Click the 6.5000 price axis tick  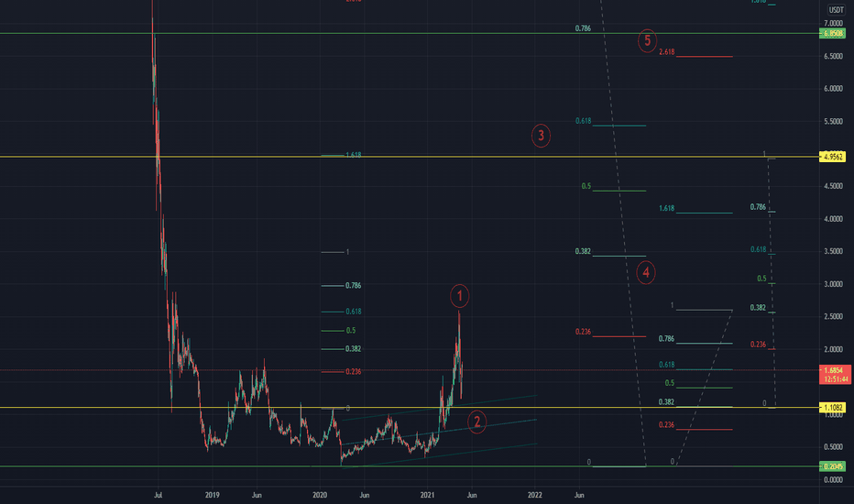point(833,57)
